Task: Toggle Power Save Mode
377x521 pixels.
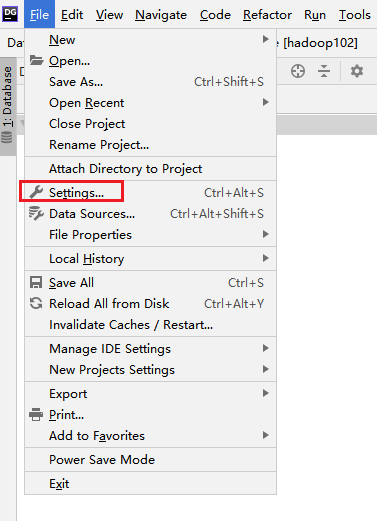Action: [150, 460]
